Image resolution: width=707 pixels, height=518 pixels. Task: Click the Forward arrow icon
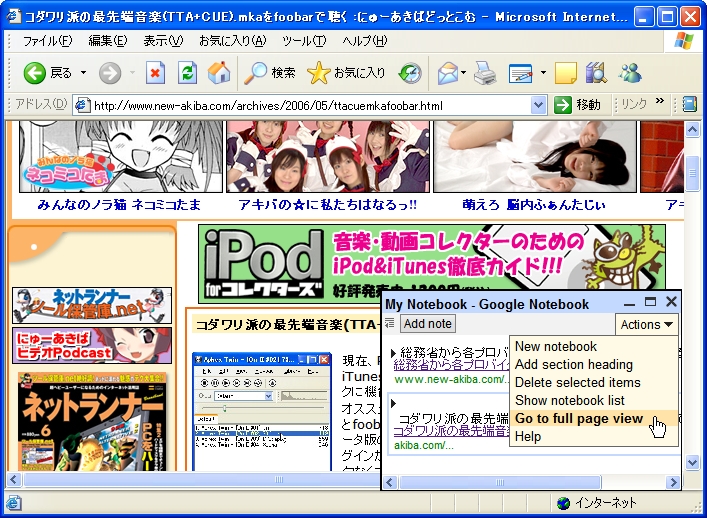(x=110, y=73)
